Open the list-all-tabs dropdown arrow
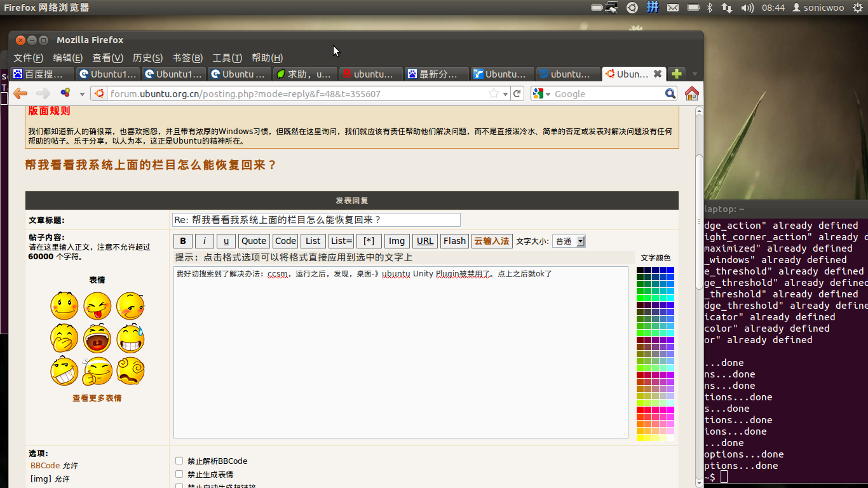This screenshot has width=868, height=488. 695,74
